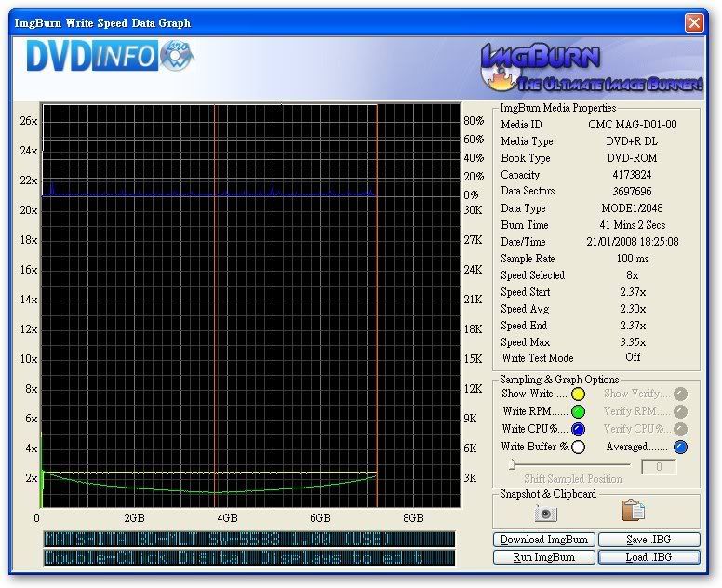This screenshot has height=588, width=722.
Task: Click the 30K label on the RPM axis
Action: (473, 210)
